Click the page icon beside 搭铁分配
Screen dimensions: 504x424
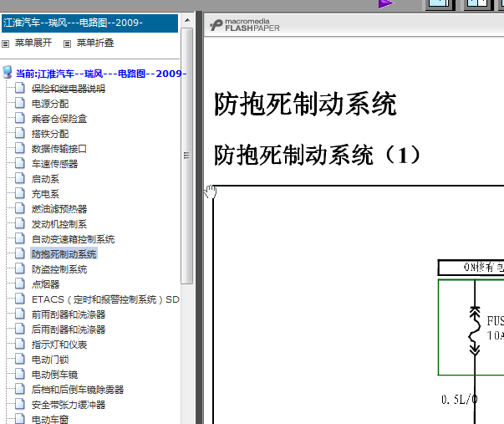pyautogui.click(x=20, y=133)
